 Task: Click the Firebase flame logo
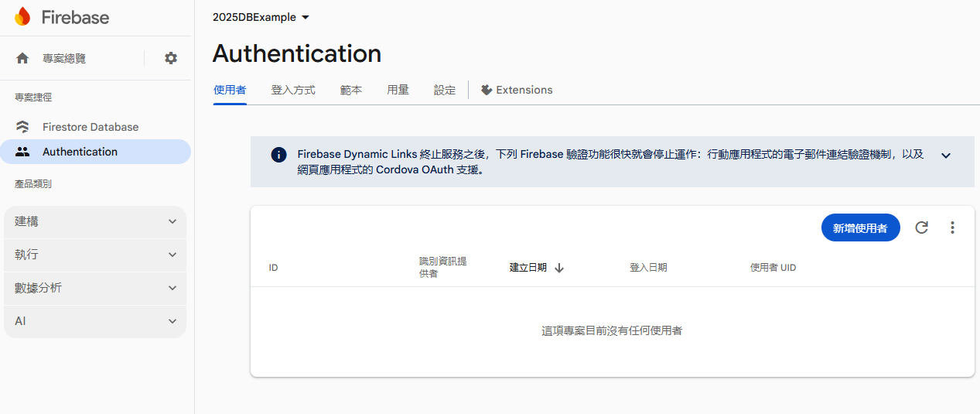(22, 16)
